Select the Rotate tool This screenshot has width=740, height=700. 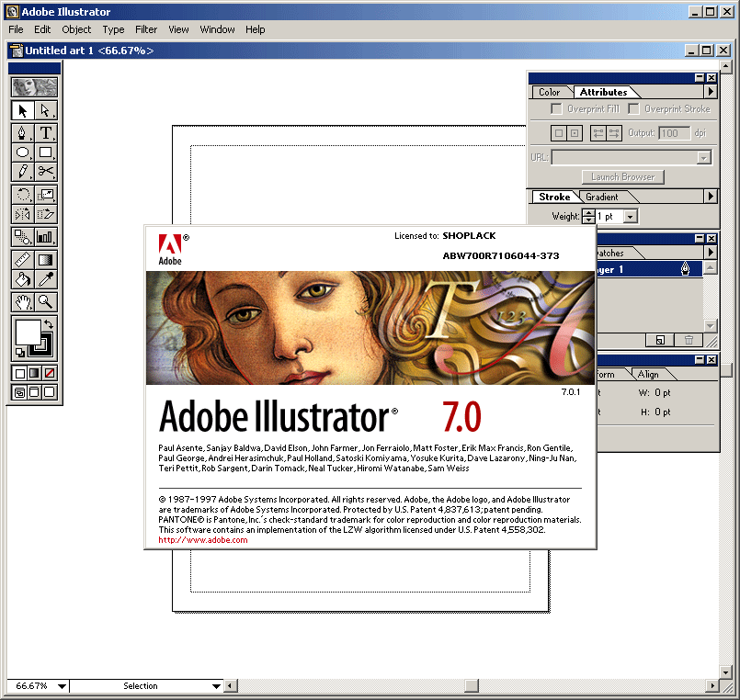point(22,195)
